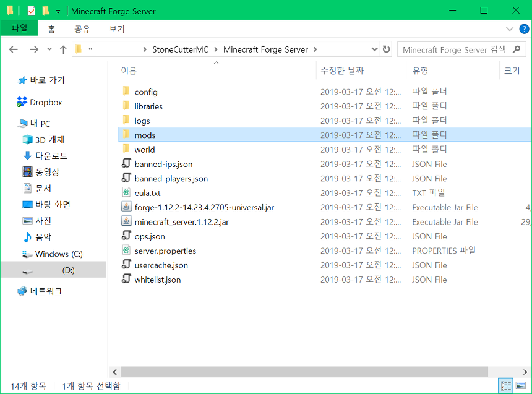The height and width of the screenshot is (394, 532).
Task: Select This PC (내 PC) in sidebar
Action: point(34,124)
